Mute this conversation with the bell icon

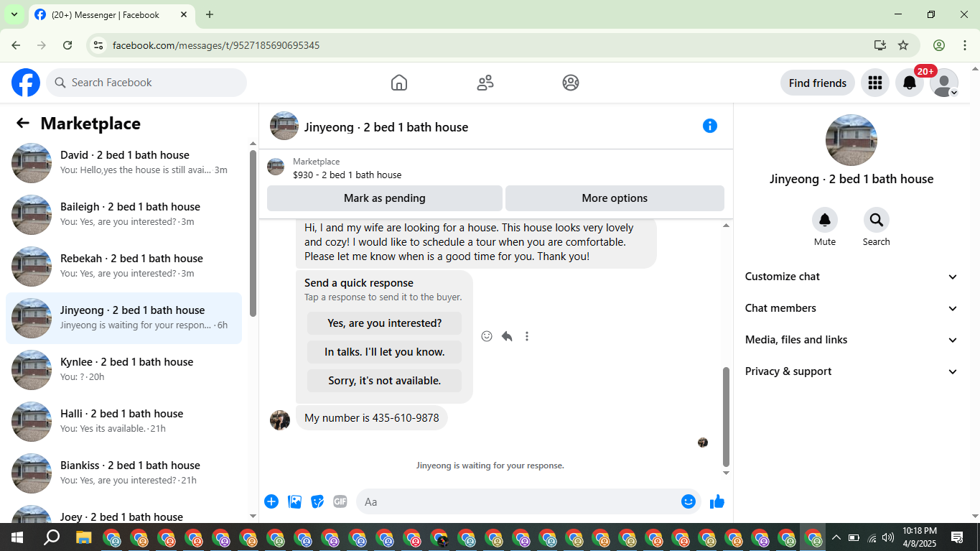tap(825, 220)
